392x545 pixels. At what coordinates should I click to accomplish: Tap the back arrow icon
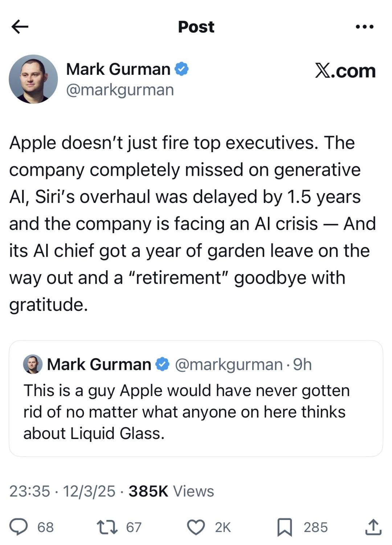tap(20, 27)
